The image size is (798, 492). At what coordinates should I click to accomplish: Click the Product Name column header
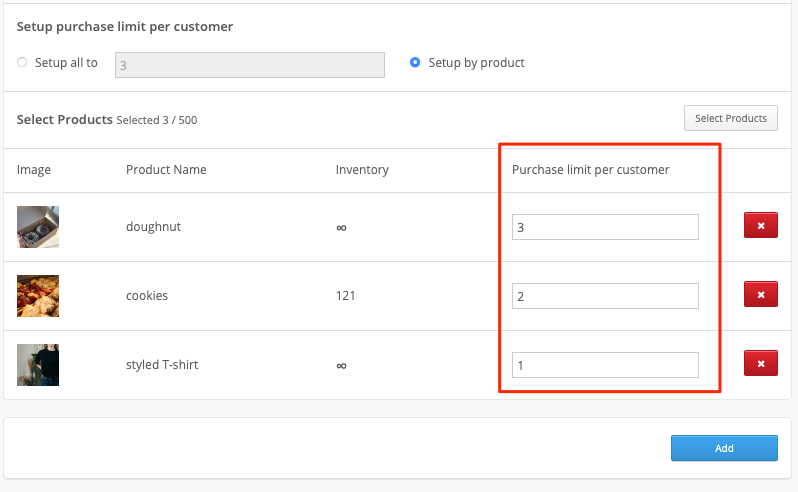point(166,169)
